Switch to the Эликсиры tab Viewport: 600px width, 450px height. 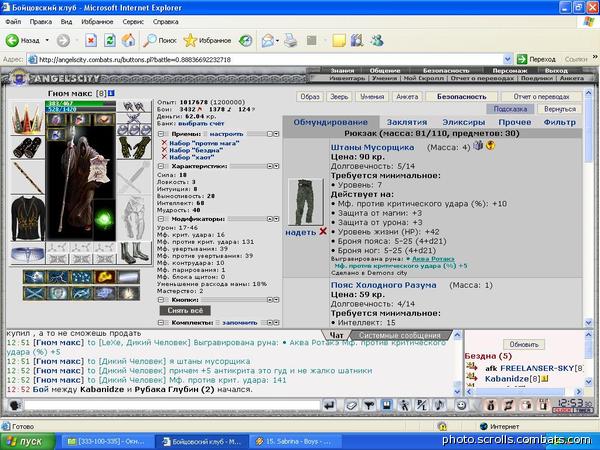click(464, 122)
